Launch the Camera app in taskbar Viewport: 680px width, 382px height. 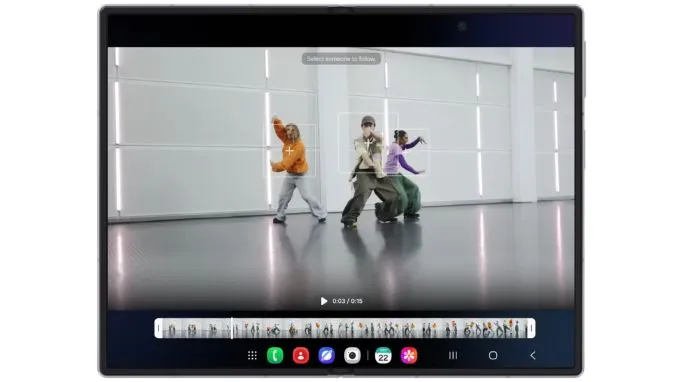pos(352,356)
